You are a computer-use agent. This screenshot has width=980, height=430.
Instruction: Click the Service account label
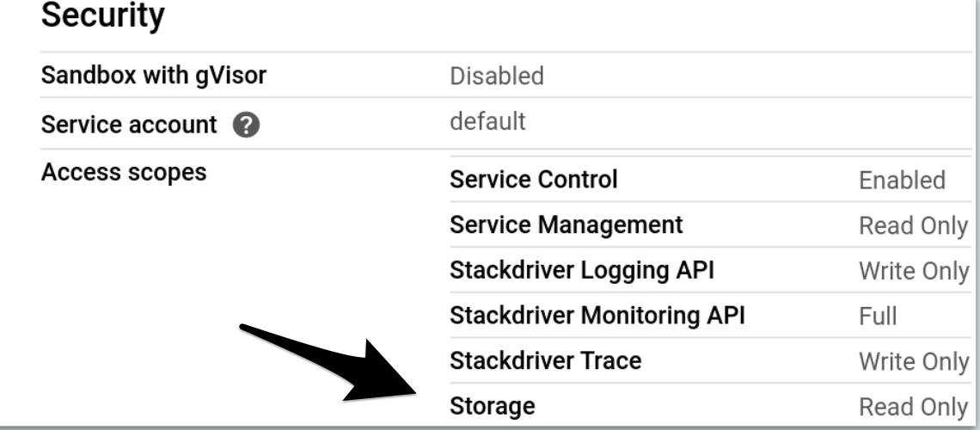[x=129, y=125]
